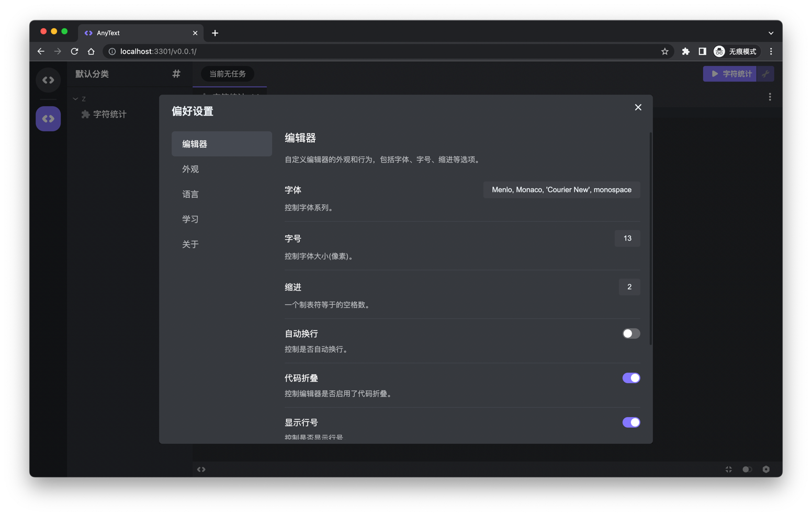
Task: Open the Chrome menu three dots
Action: 771,51
